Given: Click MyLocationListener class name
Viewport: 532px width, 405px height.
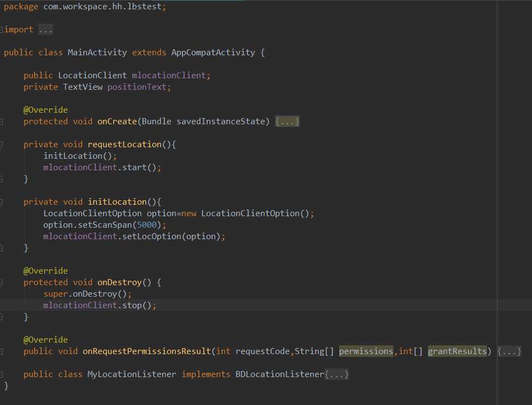Looking at the screenshot, I should (131, 374).
